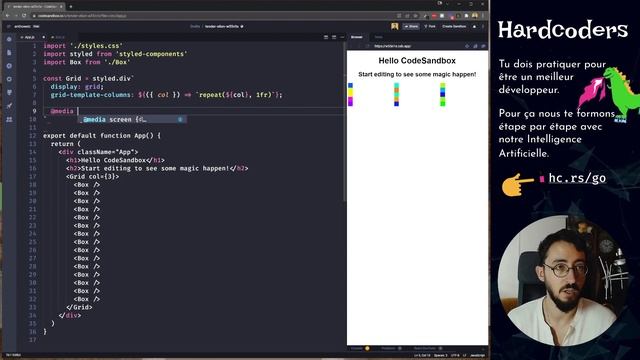Click the 'grid-template-columns' property
This screenshot has width=640, height=360.
click(91, 95)
